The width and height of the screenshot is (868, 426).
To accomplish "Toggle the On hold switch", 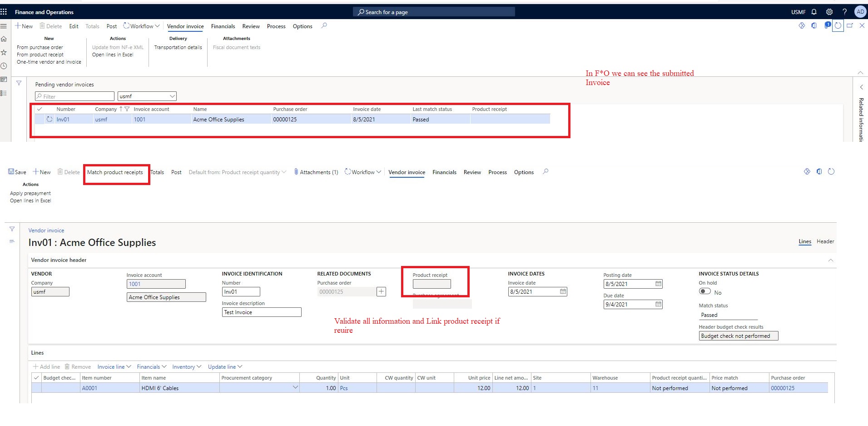I will pos(705,291).
